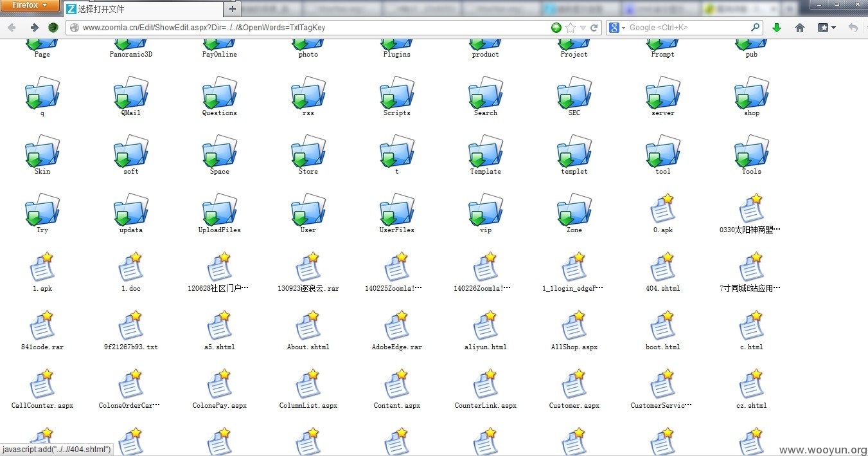Click the boot.html file name
The height and width of the screenshot is (456, 868).
point(663,347)
